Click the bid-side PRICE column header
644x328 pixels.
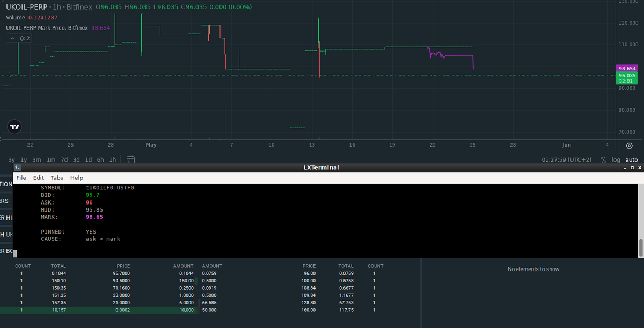[x=123, y=266]
